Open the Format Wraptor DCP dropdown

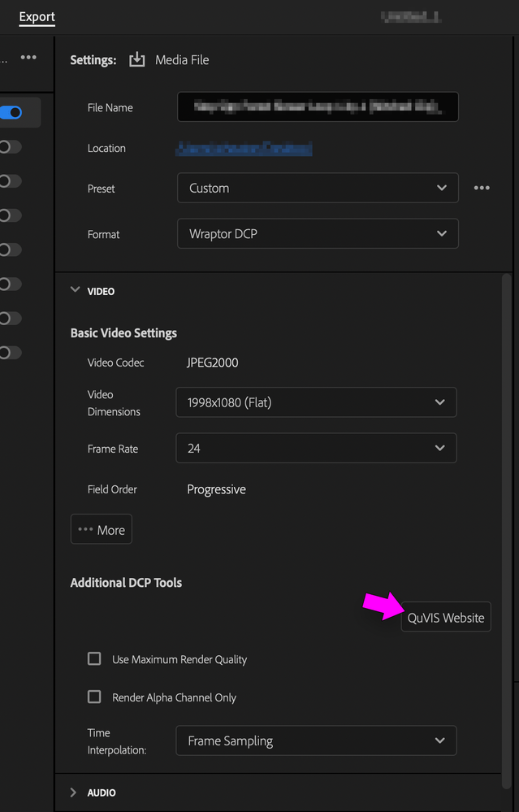pyautogui.click(x=318, y=234)
